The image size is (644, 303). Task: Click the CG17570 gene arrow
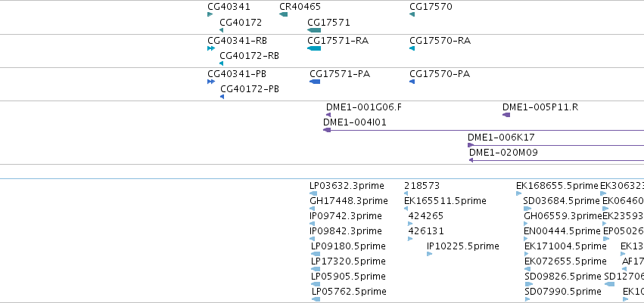412,14
